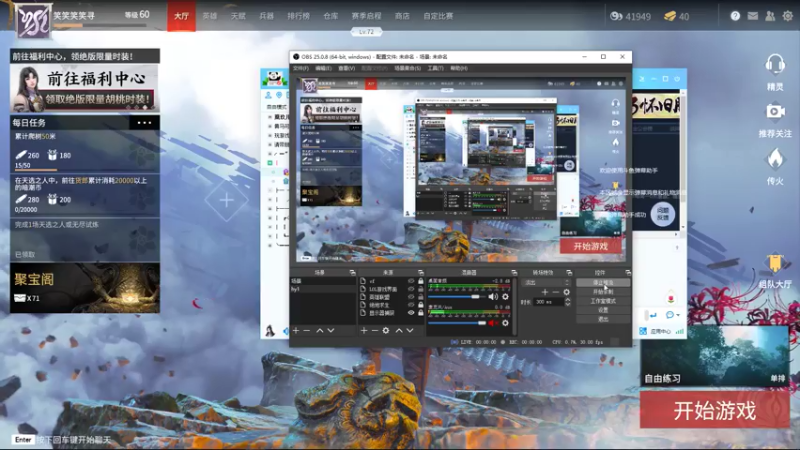Image resolution: width=800 pixels, height=450 pixels.
Task: Open 麦克风/Aux mixer gear settings
Action: [505, 322]
